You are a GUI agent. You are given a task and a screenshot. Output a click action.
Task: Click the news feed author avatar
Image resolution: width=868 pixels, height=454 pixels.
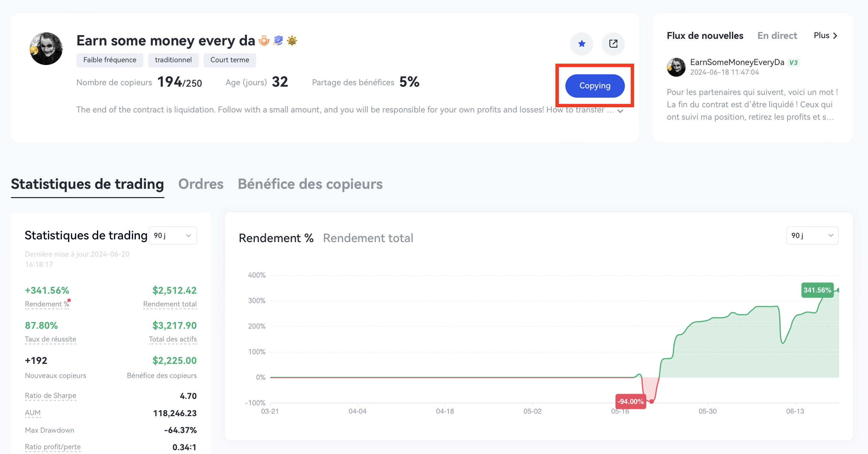(676, 67)
